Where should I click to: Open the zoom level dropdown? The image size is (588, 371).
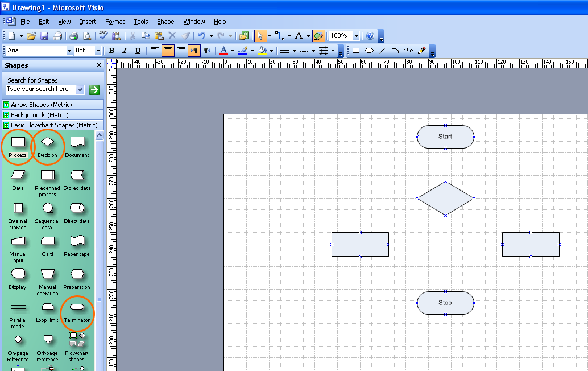pyautogui.click(x=355, y=35)
